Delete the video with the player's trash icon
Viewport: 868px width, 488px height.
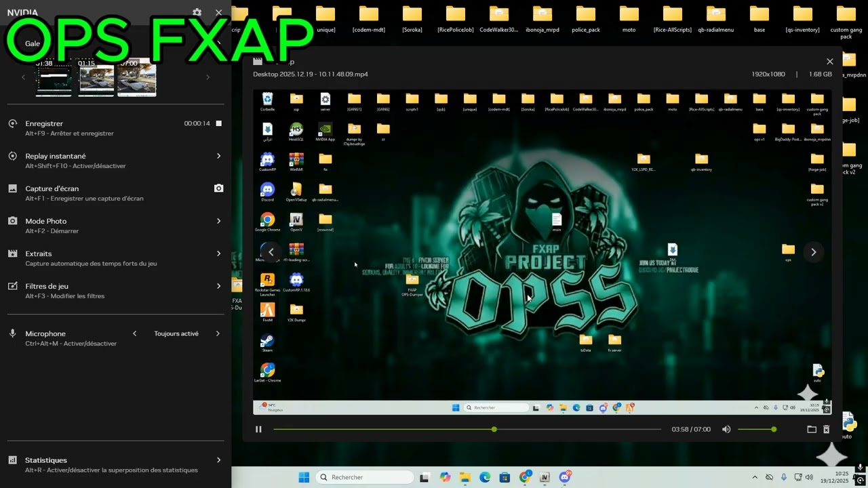click(826, 429)
